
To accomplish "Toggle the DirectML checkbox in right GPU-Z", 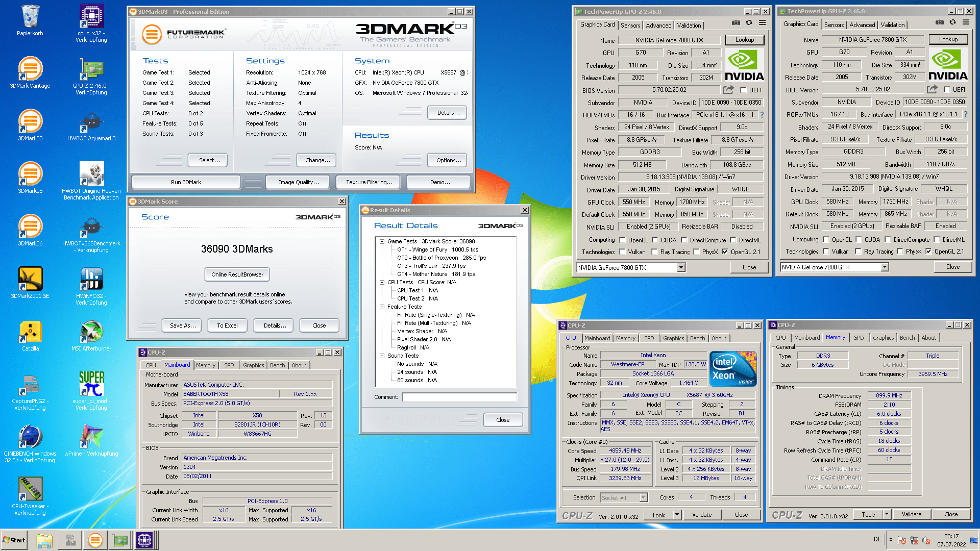I will coord(937,240).
